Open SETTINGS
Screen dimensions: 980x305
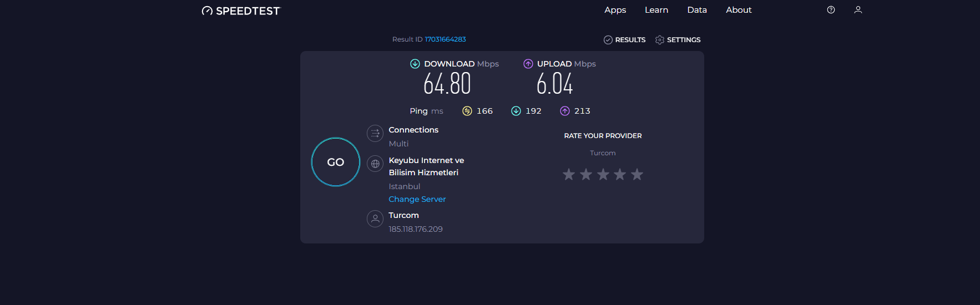pyautogui.click(x=684, y=40)
